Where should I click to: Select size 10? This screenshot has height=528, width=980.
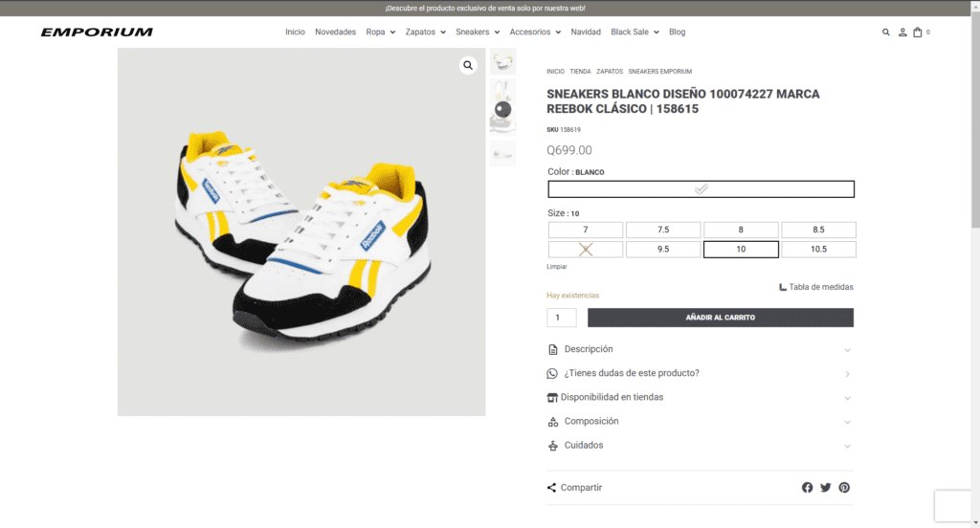click(x=741, y=250)
